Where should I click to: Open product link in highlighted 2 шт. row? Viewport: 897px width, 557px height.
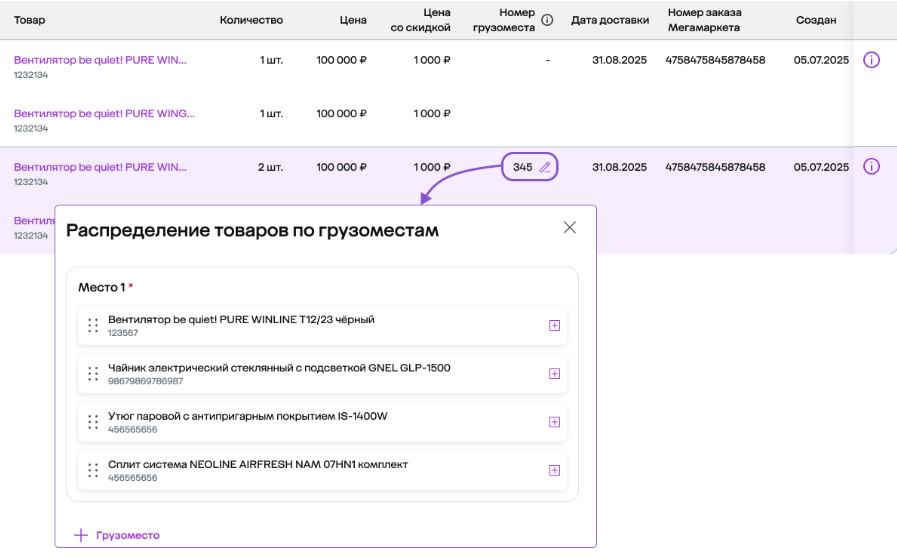click(100, 167)
